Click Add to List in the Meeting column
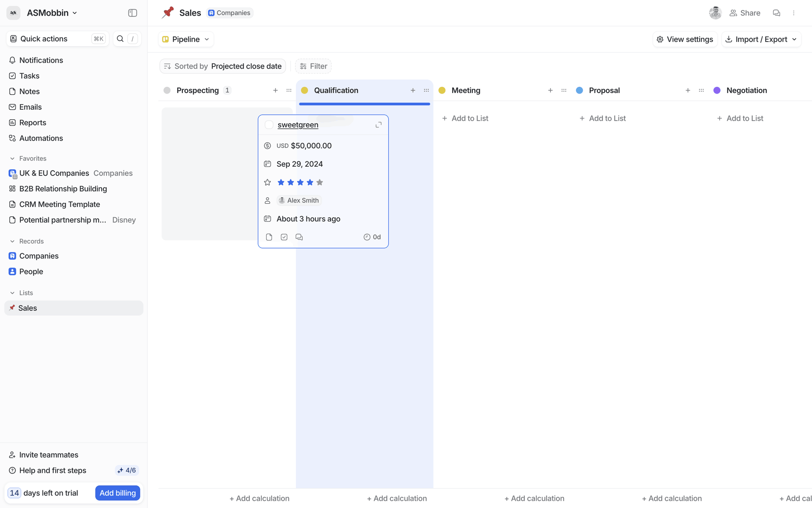 pyautogui.click(x=465, y=119)
